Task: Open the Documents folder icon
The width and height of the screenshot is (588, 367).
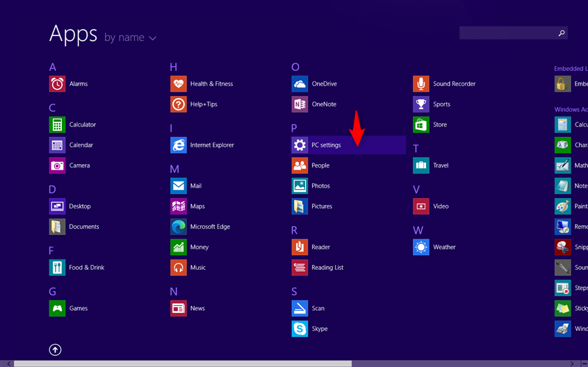Action: (x=57, y=227)
